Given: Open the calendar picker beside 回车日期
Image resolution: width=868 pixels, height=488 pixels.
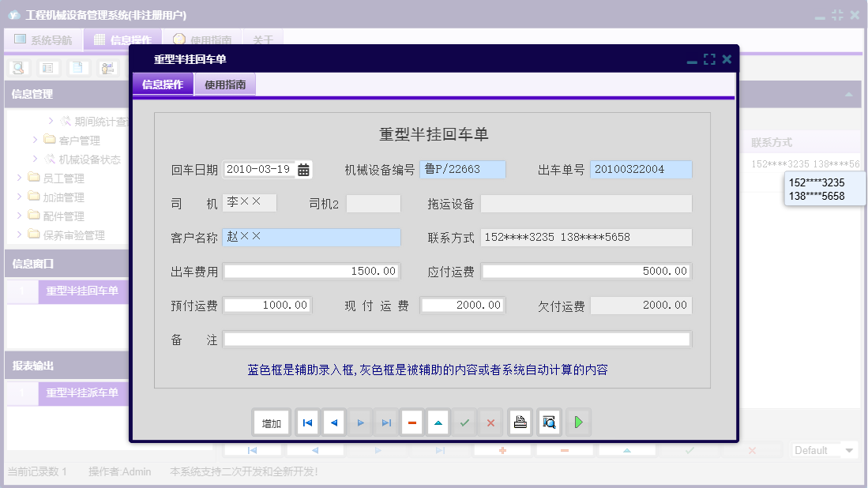Looking at the screenshot, I should [302, 169].
